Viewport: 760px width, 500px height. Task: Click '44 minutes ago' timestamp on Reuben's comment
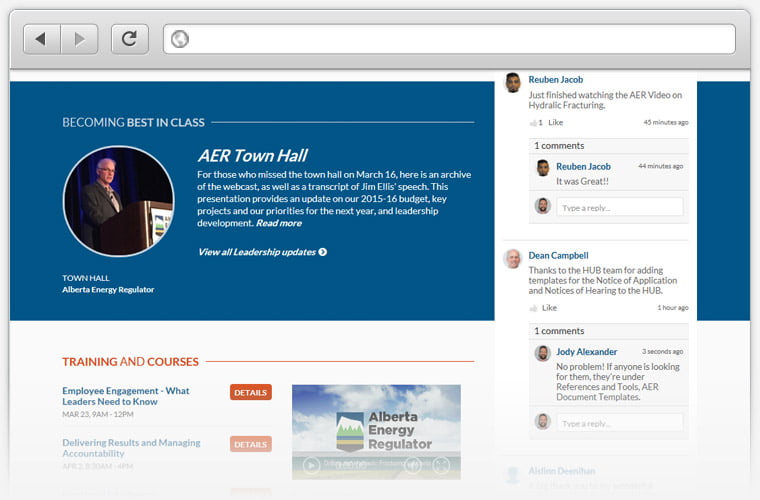pyautogui.click(x=661, y=166)
